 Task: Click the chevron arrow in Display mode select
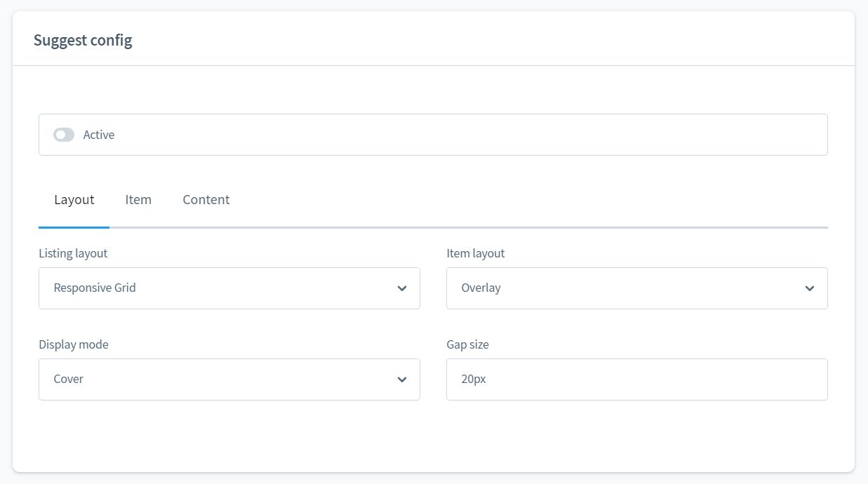(402, 379)
